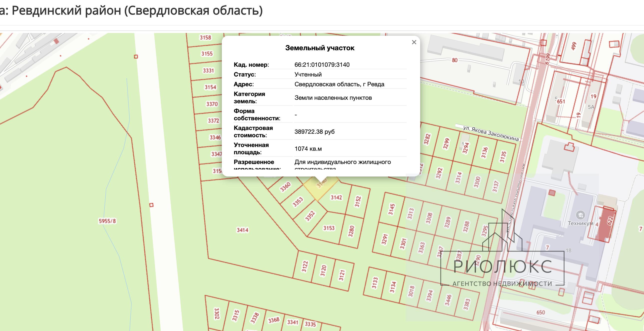Select parcel 3360
Viewport: 644px width, 331px height.
coord(285,187)
